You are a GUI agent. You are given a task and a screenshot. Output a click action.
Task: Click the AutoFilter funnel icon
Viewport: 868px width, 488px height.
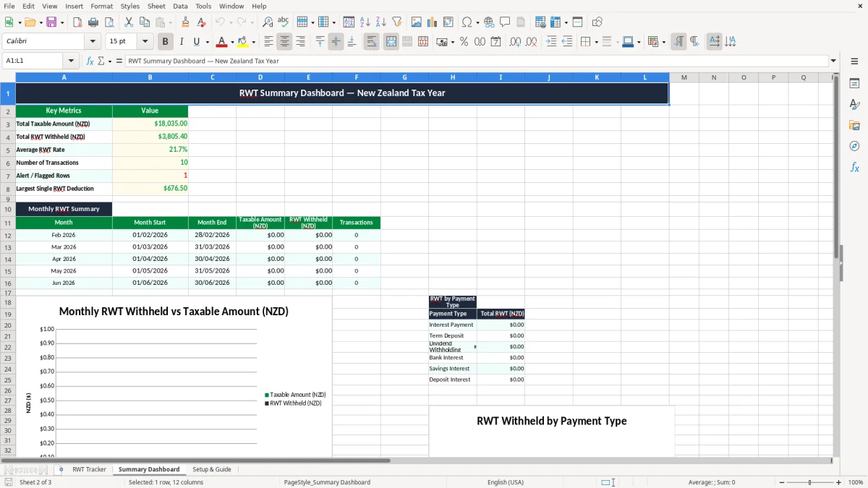[x=396, y=22]
